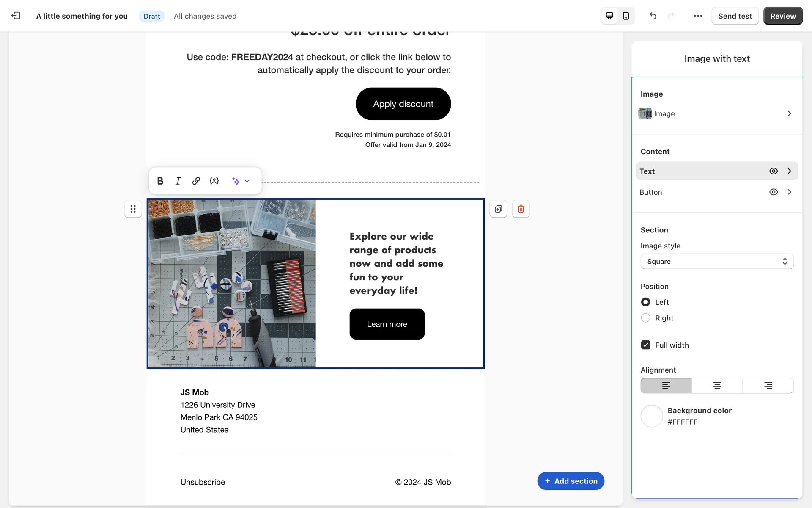The image size is (812, 508).
Task: Click the Bold formatting icon
Action: click(160, 181)
